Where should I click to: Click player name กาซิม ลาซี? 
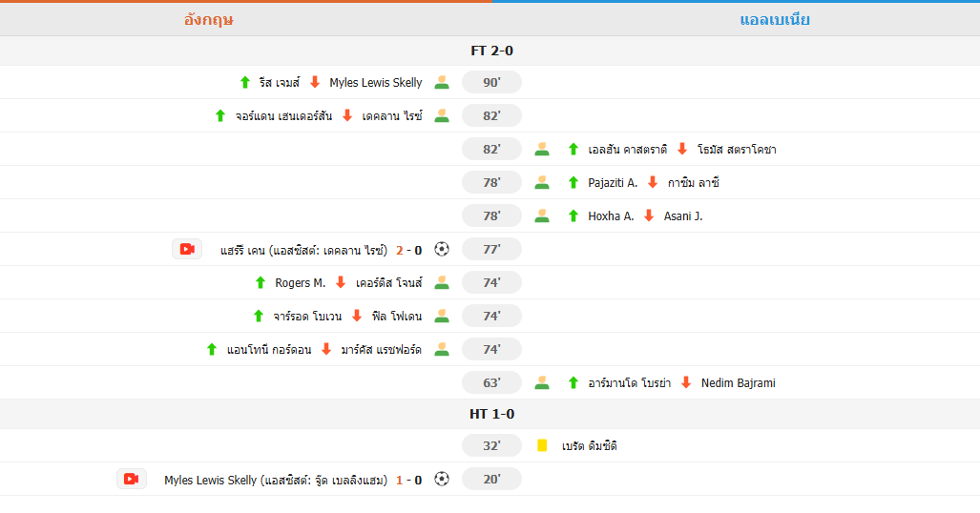coord(694,182)
